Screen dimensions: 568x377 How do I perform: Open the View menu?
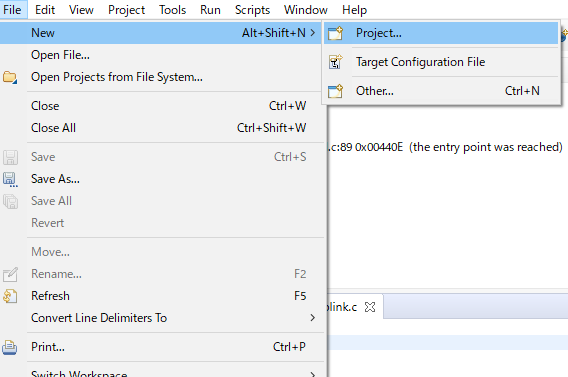81,10
